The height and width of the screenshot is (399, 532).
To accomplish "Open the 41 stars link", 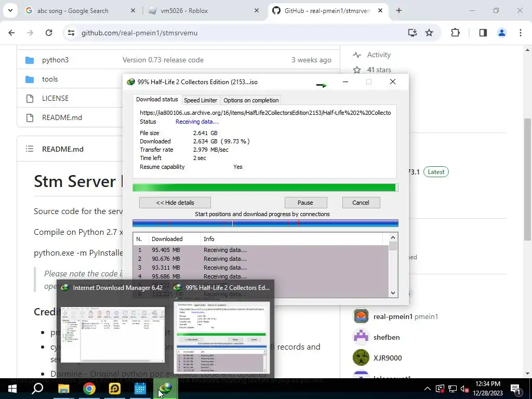I will coord(379,70).
